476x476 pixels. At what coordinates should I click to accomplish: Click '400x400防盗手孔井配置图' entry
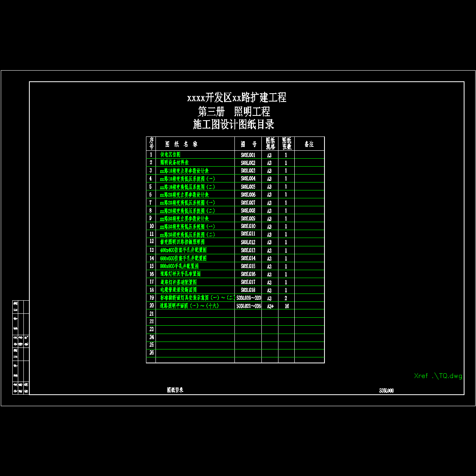tap(183, 250)
